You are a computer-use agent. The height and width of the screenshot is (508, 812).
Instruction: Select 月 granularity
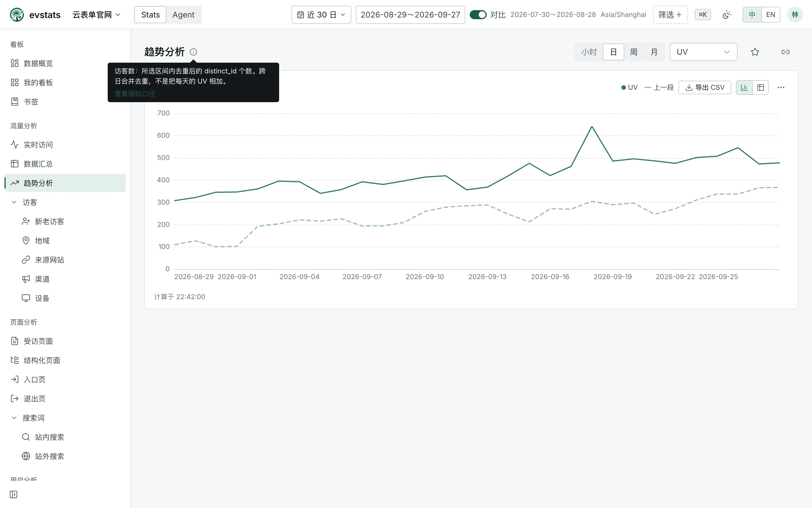654,52
